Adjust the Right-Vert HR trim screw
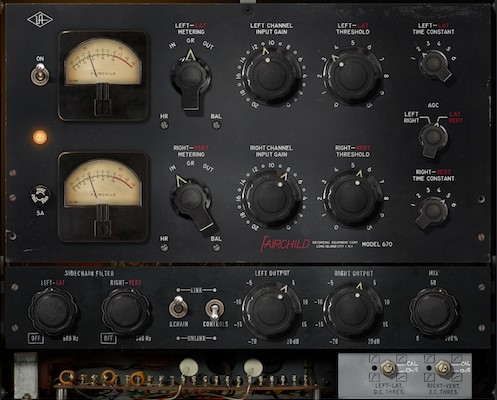The height and width of the screenshot is (400, 497). pos(164,247)
